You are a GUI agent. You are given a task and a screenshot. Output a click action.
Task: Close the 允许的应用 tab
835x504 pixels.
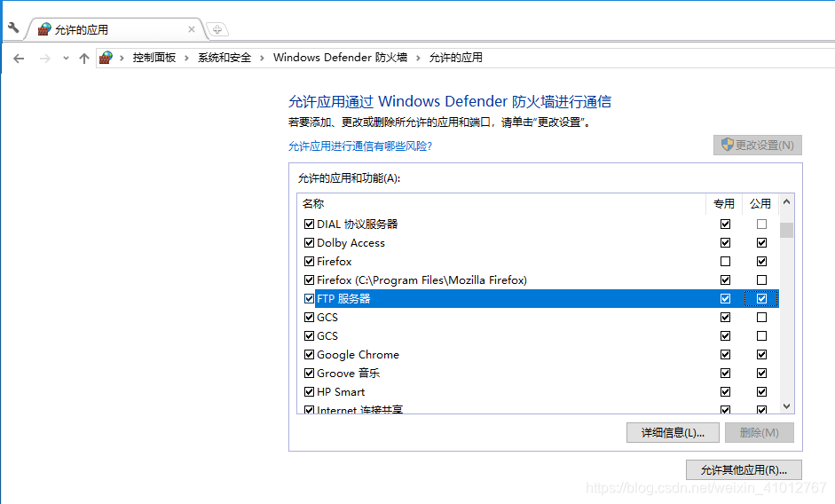tap(192, 29)
